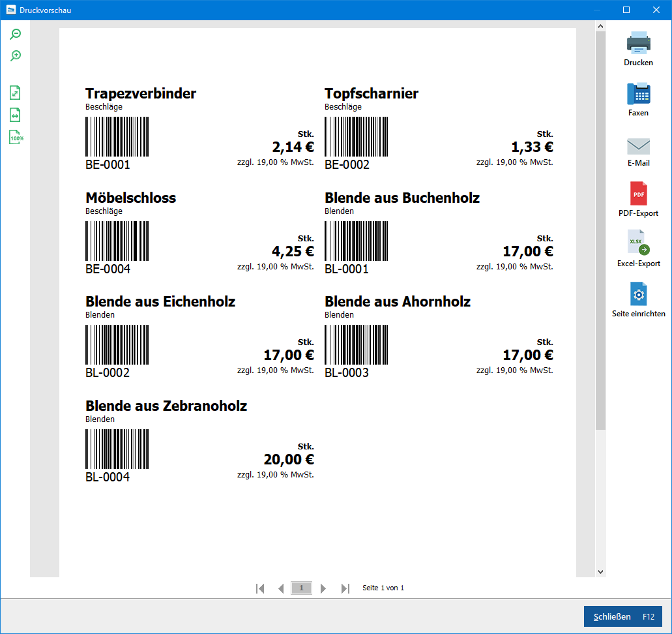Zoom out of the print preview

click(16, 35)
